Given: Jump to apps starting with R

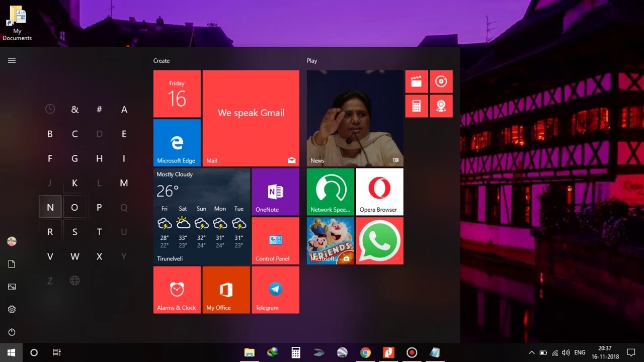Looking at the screenshot, I should (x=50, y=232).
